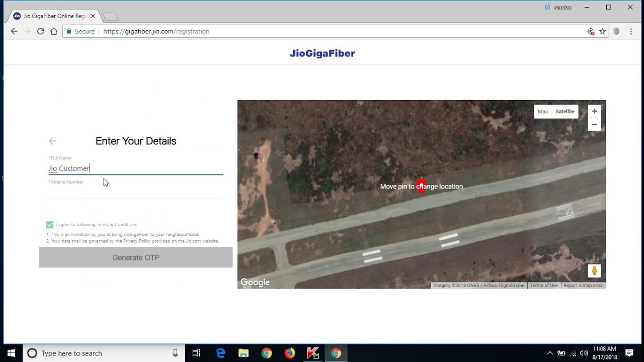Show hidden system tray icons
The image size is (644, 362).
tap(550, 353)
